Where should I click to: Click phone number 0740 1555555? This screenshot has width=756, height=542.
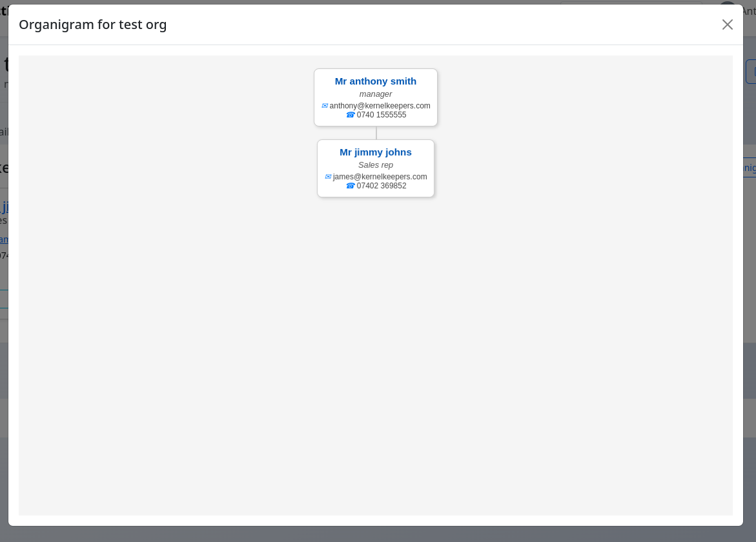coord(381,115)
